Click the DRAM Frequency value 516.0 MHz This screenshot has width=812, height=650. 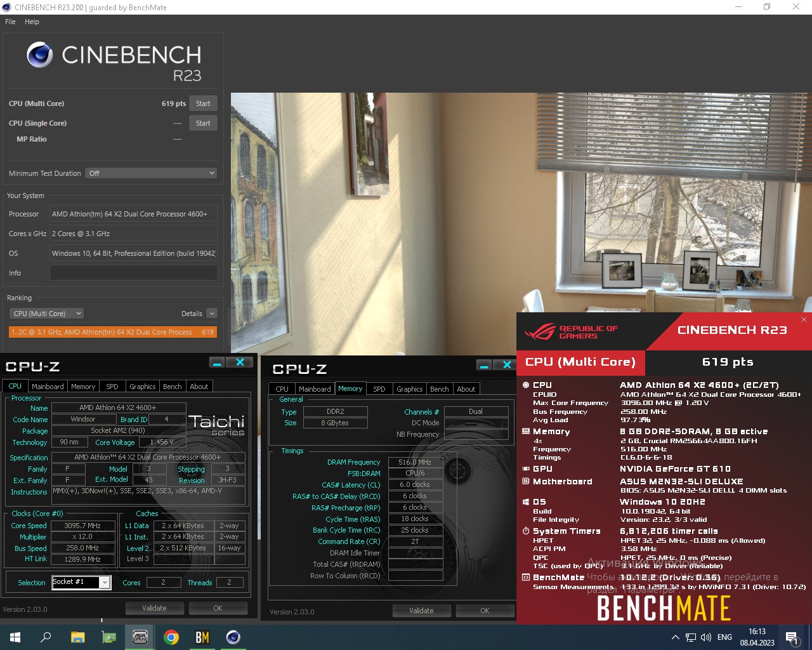(415, 462)
